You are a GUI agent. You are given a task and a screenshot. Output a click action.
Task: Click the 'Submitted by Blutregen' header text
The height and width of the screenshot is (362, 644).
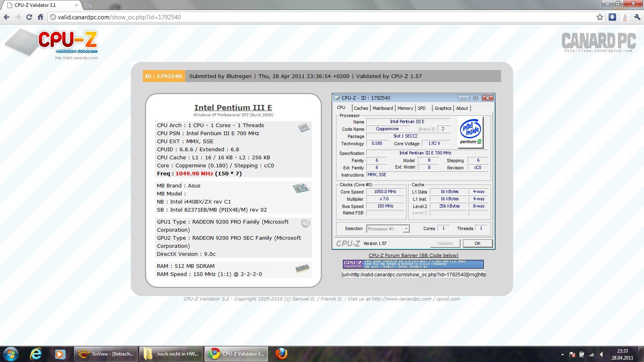point(220,76)
